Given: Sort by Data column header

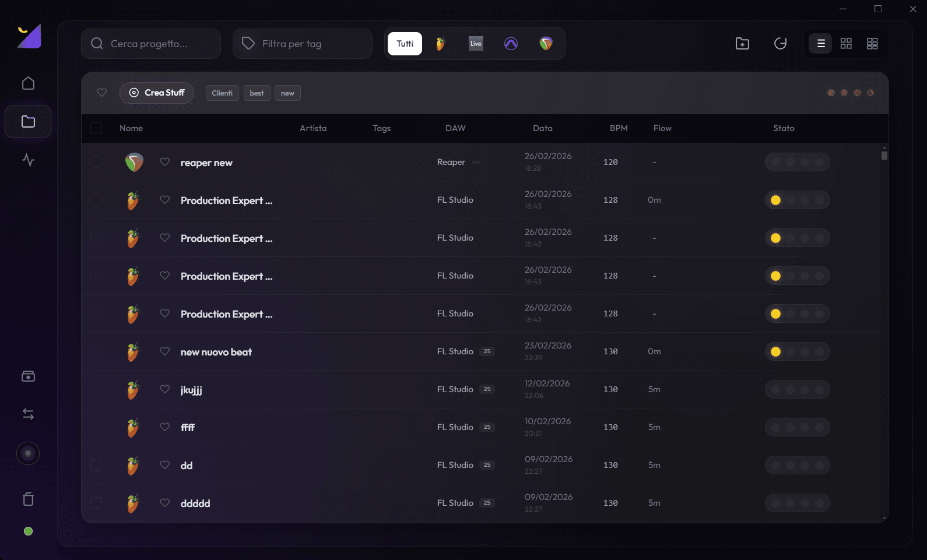Looking at the screenshot, I should (x=543, y=128).
